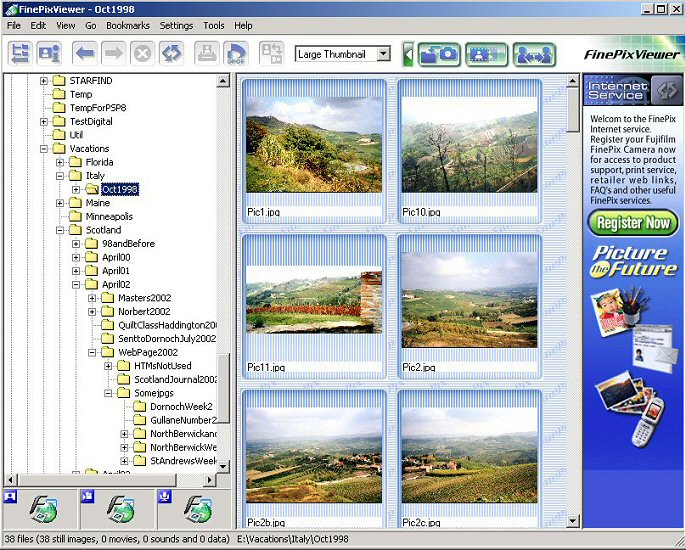Screen dimensions: 686x550
Task: Click the Back arrow toolbar button
Action: click(84, 54)
